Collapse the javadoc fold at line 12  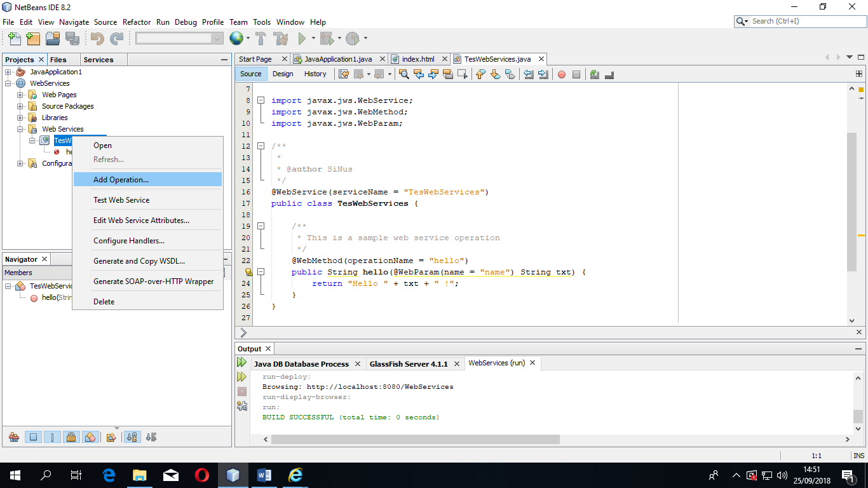[261, 146]
